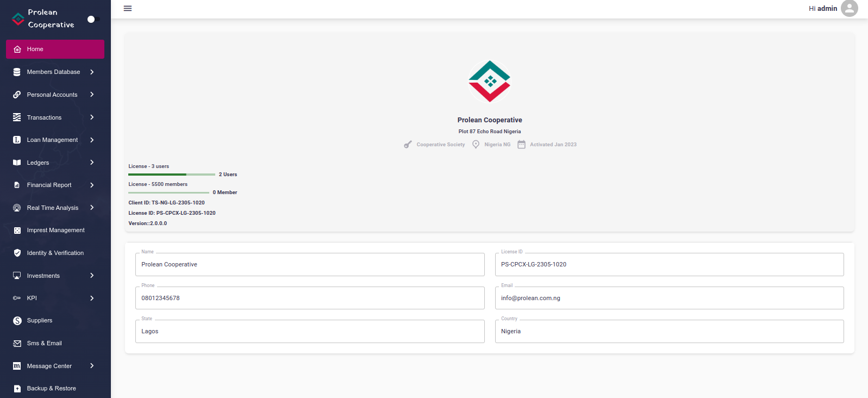Click the Country input field

[670, 331]
